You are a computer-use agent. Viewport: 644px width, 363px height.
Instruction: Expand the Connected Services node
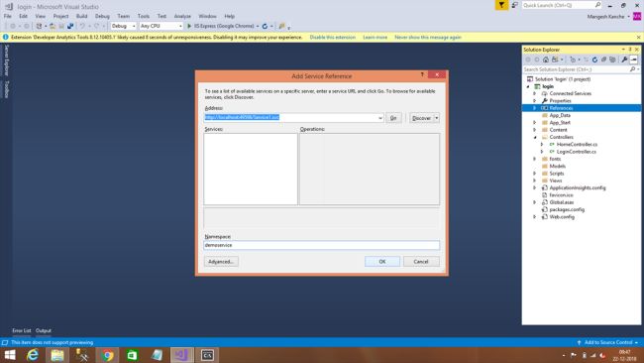pos(535,94)
